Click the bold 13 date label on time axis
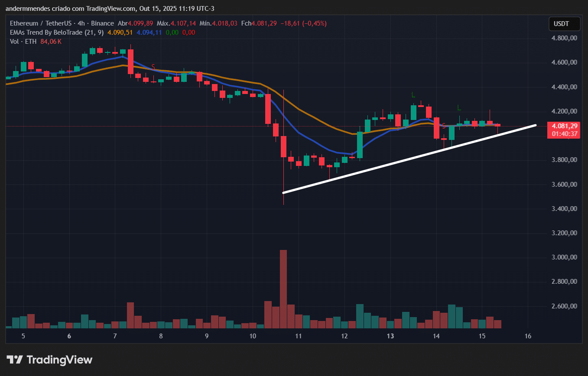588x376 pixels. click(390, 336)
